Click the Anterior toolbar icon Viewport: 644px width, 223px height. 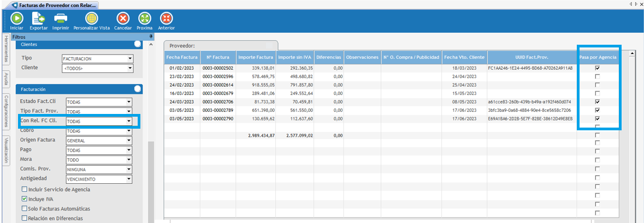pos(166,19)
